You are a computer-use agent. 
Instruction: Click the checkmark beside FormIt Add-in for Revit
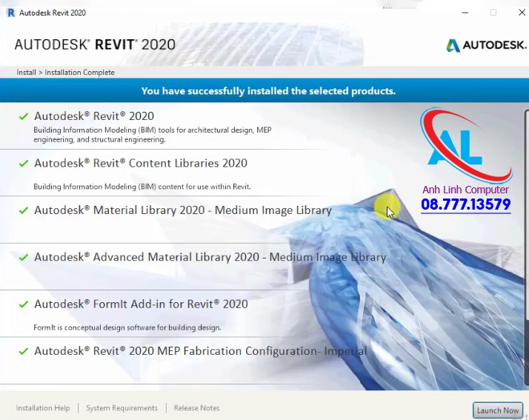pyautogui.click(x=24, y=304)
